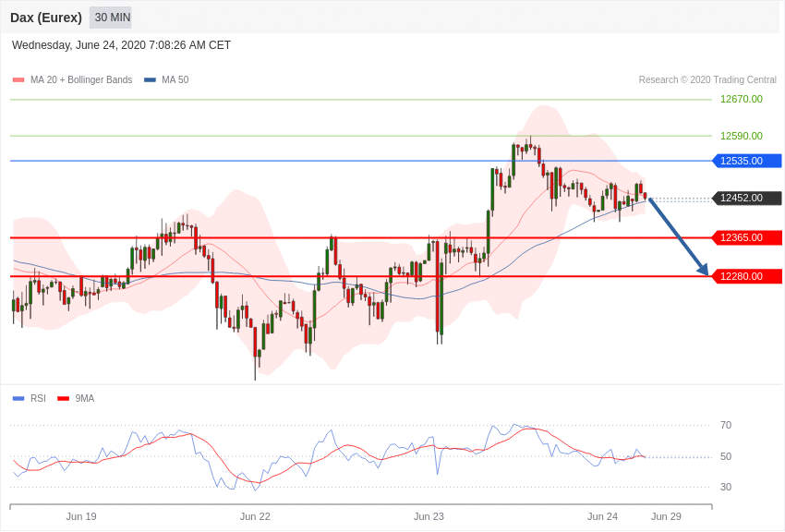Click the RSI 50 level label
This screenshot has height=532, width=785.
pyautogui.click(x=726, y=456)
